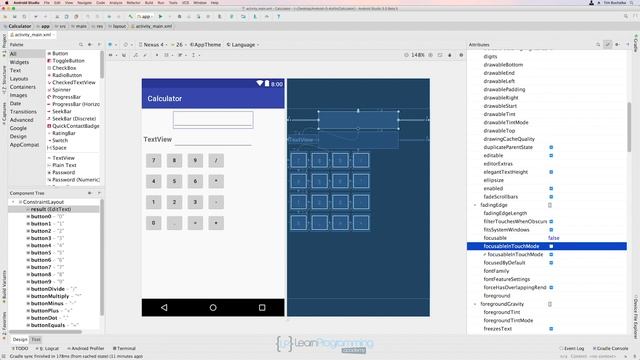This screenshot has height=360, width=640.
Task: Toggle the enabled attribute checkbox
Action: [x=551, y=189]
